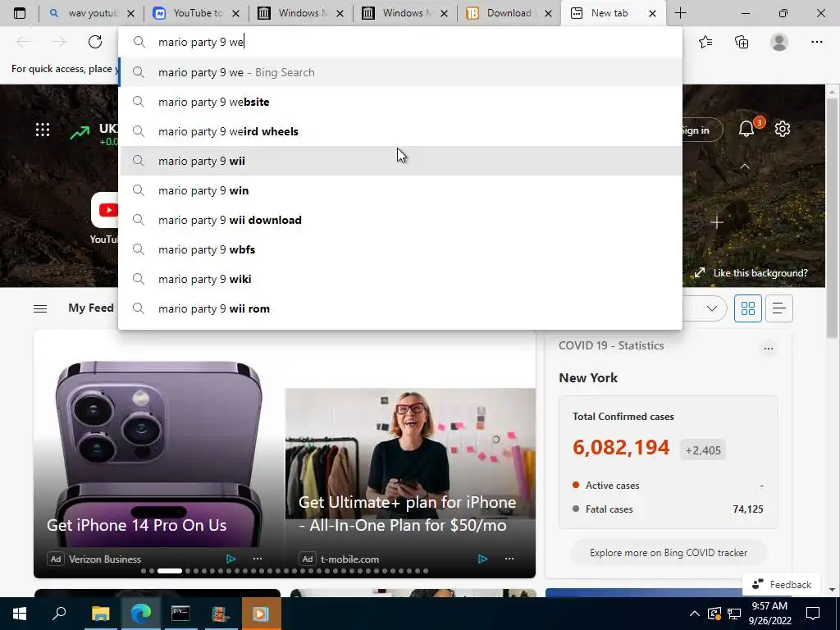Open the My Feed hamburger menu

point(40,308)
